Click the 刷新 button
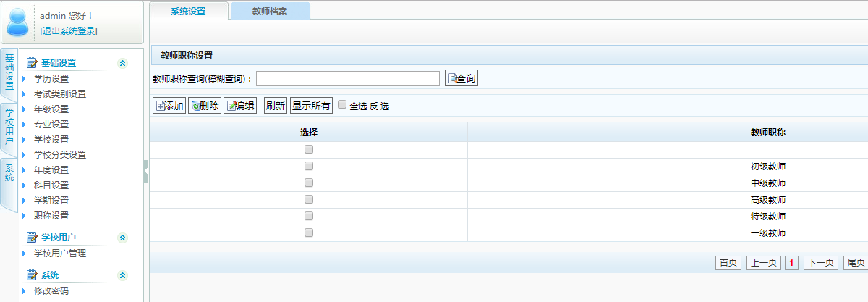The image size is (868, 302). [275, 106]
